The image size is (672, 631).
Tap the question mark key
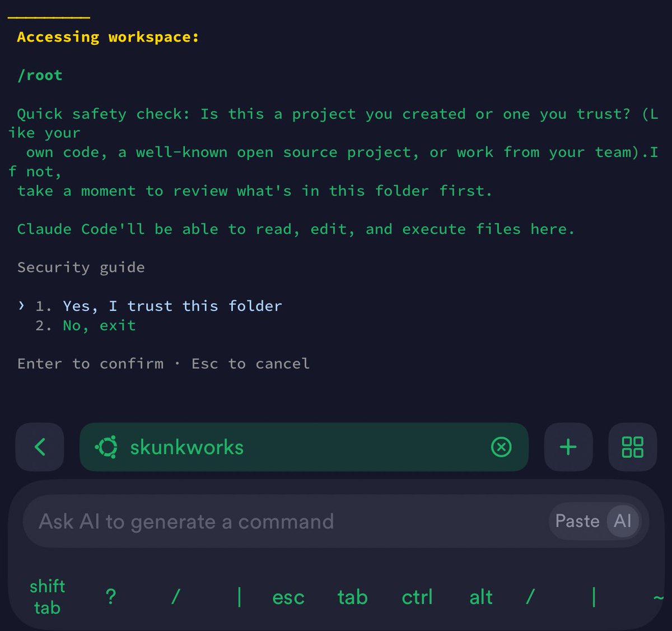pos(111,597)
